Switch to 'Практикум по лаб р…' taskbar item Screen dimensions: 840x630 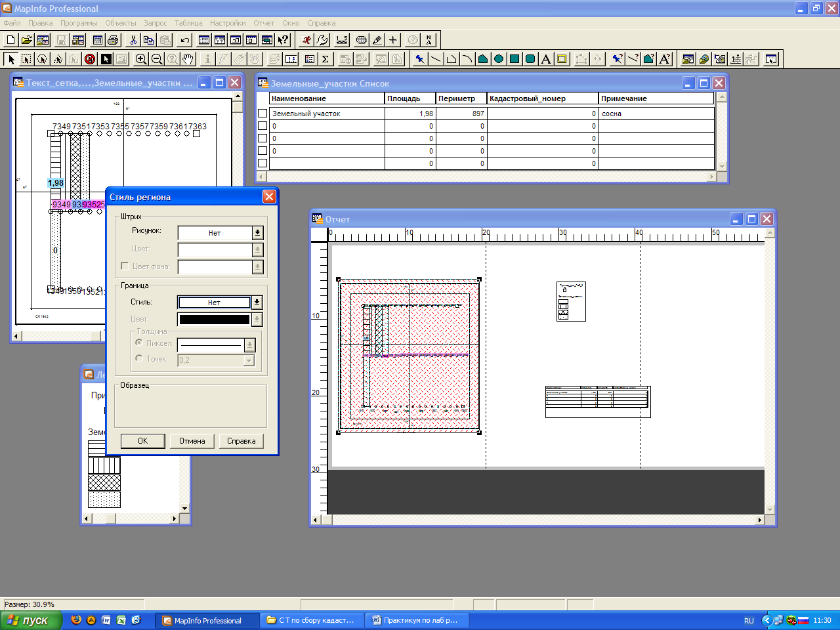(417, 620)
